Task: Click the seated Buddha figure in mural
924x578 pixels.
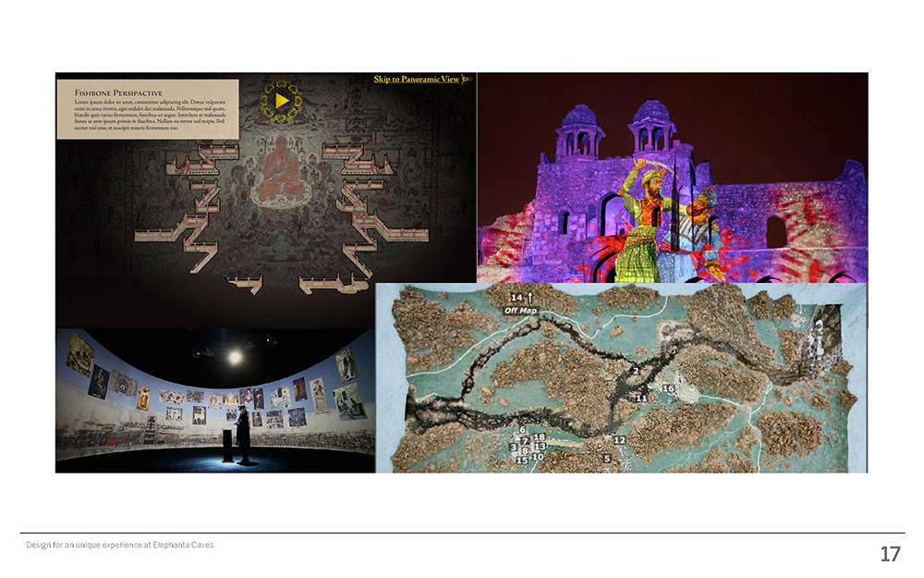Action: [282, 171]
